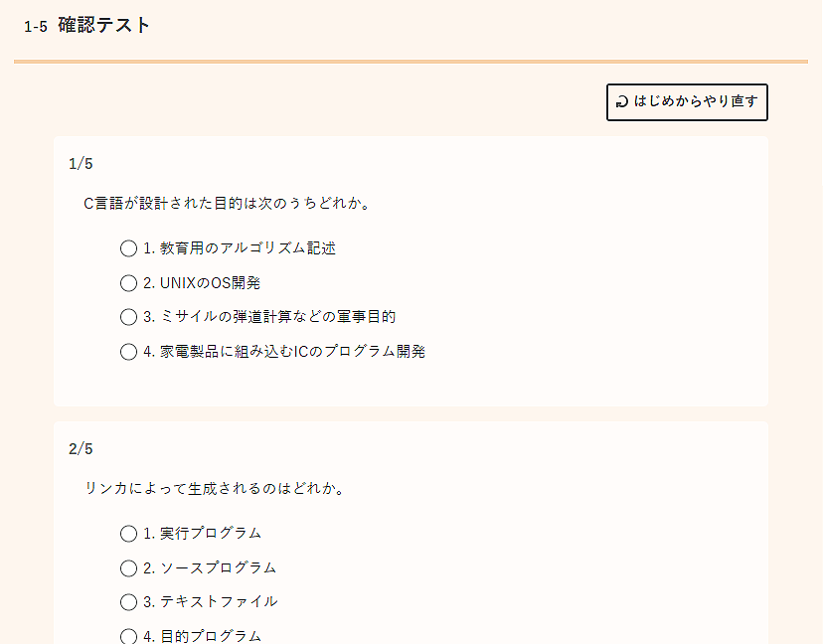Choose radio option 4. 家電製品に組み込むICのプログラム開発
Viewport: 823px width, 644px height.
click(x=128, y=352)
